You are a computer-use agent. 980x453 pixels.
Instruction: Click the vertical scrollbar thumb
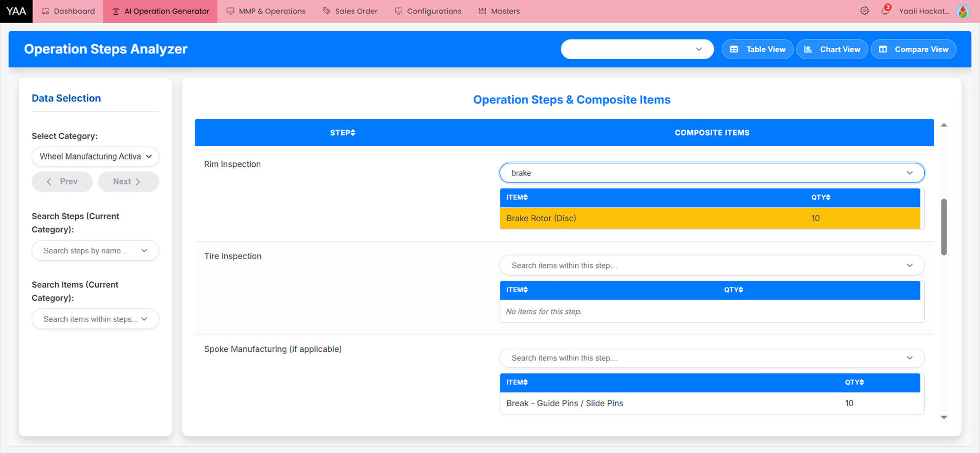[944, 227]
